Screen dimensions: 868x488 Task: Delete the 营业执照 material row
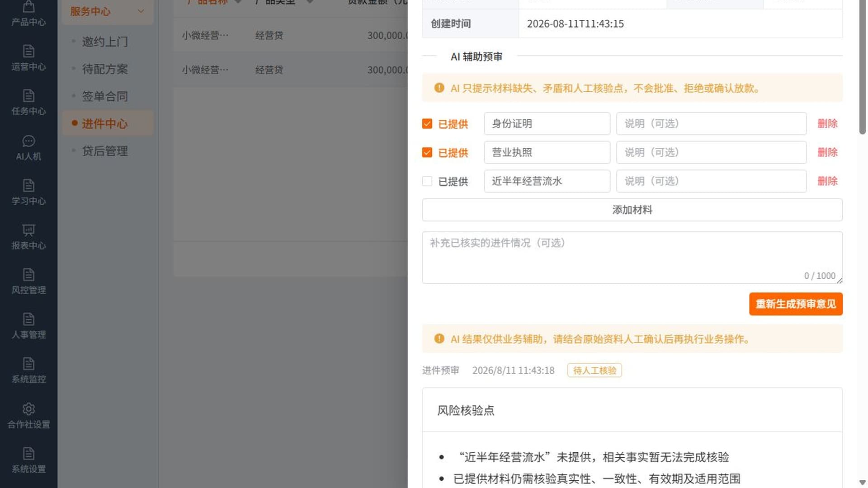[827, 152]
